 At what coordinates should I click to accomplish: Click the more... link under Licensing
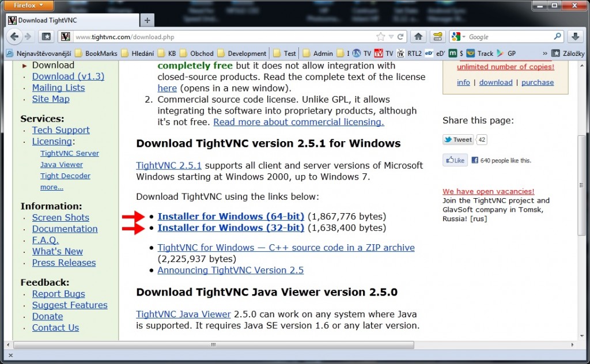click(x=51, y=187)
